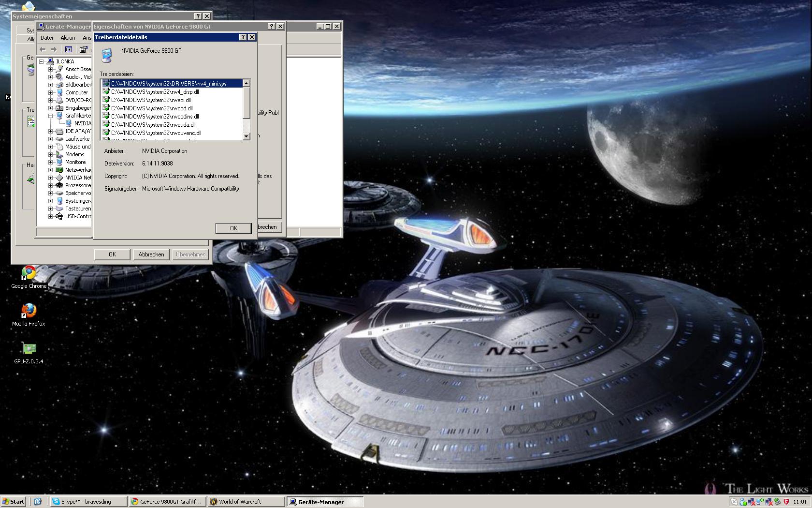Expand the Computer tree node
The image size is (812, 508).
pyautogui.click(x=50, y=92)
